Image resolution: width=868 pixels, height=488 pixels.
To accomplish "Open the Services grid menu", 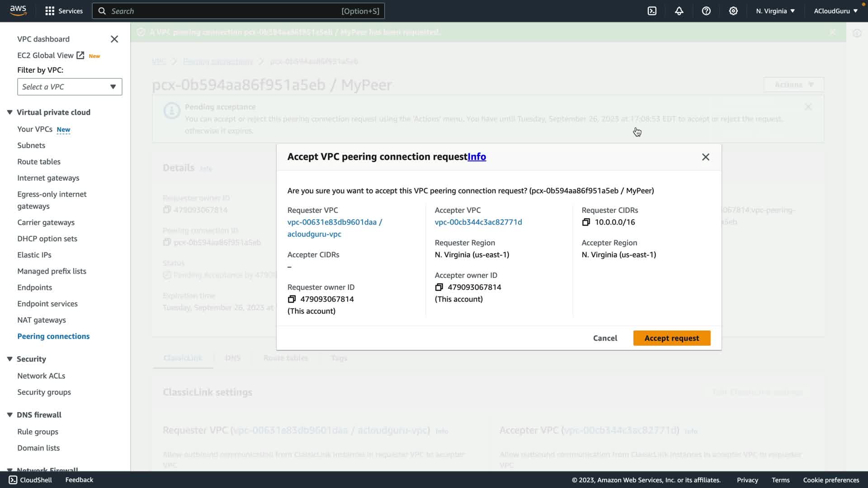I will pyautogui.click(x=64, y=11).
